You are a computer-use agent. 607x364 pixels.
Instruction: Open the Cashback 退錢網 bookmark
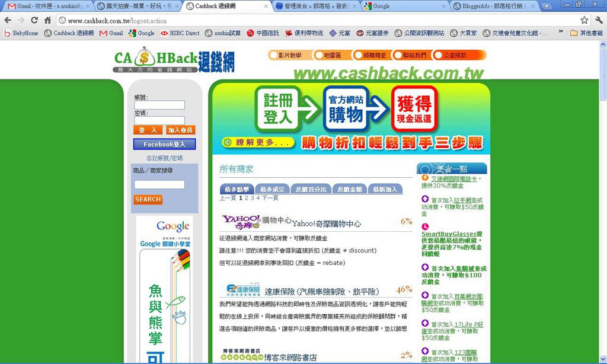pyautogui.click(x=69, y=33)
